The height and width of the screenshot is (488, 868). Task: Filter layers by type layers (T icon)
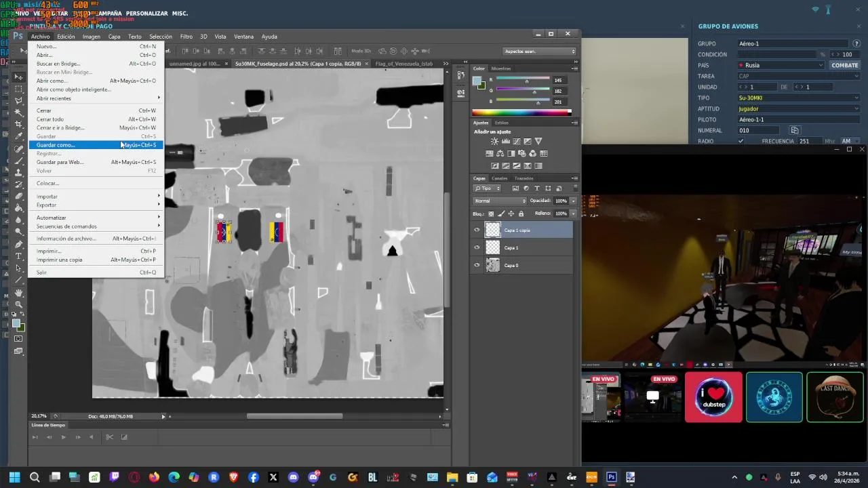click(x=536, y=188)
